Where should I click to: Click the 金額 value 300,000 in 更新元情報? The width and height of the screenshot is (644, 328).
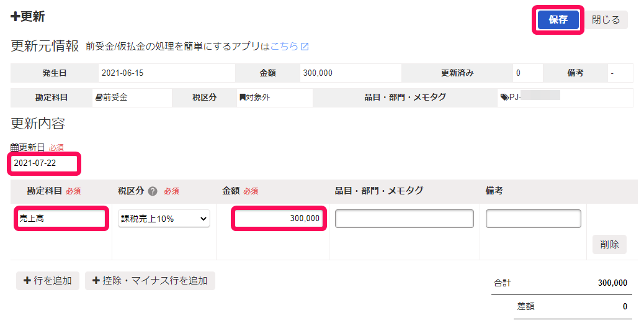tap(318, 73)
